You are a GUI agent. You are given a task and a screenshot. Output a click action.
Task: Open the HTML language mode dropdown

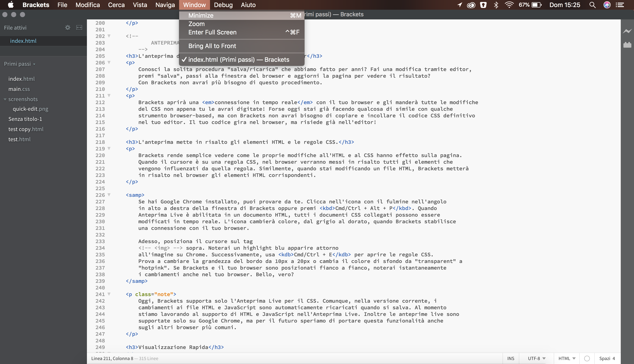[567, 358]
